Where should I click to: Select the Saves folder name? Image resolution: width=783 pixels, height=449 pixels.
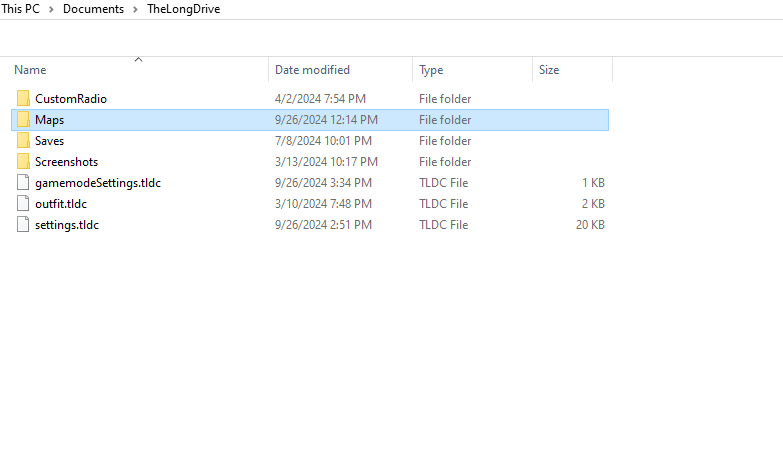[49, 141]
